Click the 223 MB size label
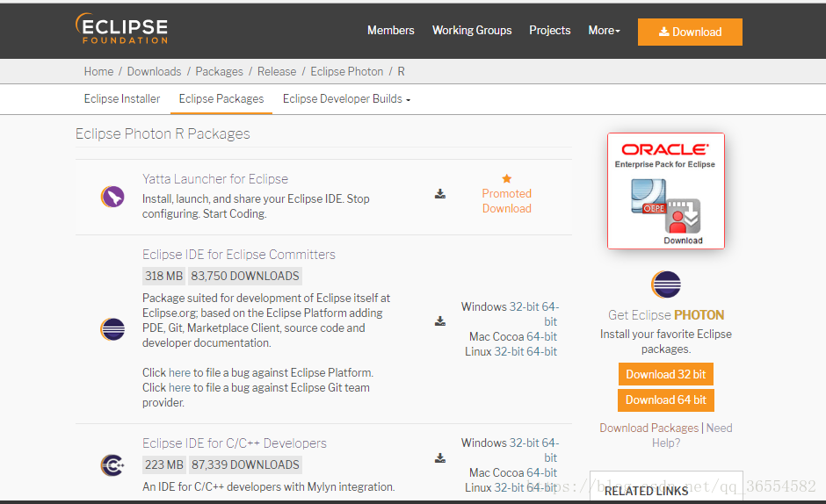826x504 pixels. tap(163, 464)
